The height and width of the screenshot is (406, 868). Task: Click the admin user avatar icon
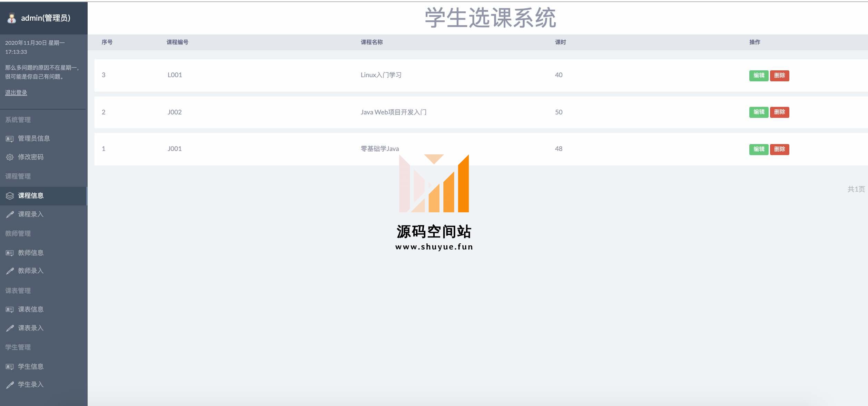[12, 18]
